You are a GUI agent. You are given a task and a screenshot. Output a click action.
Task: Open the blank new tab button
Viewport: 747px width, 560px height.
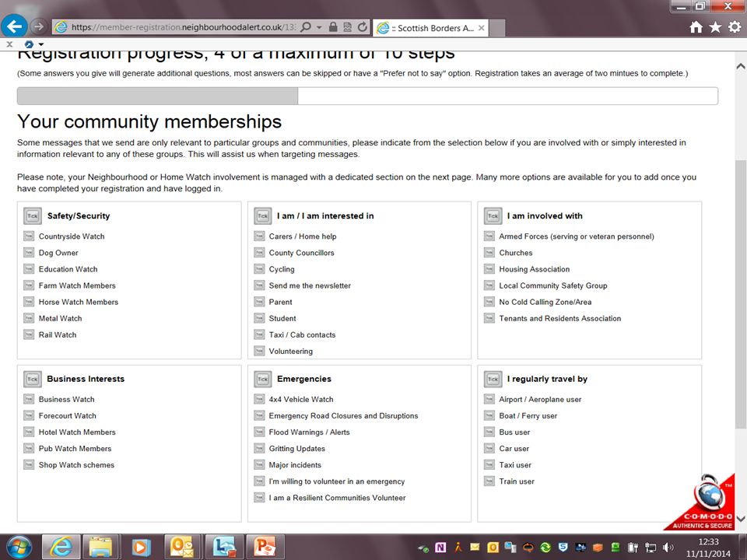click(x=497, y=28)
